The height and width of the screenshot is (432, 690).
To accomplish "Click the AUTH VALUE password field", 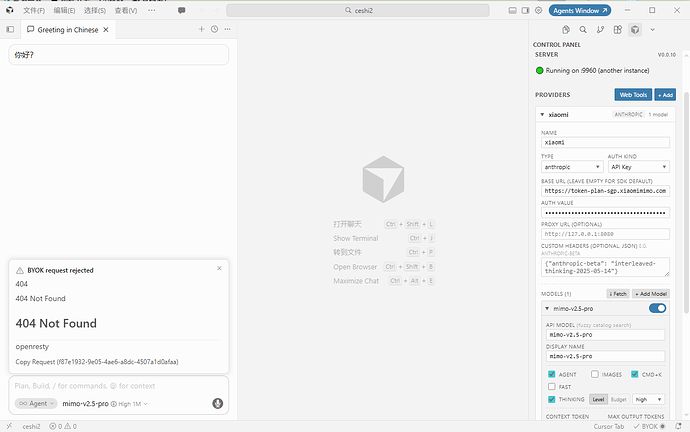I will (605, 212).
